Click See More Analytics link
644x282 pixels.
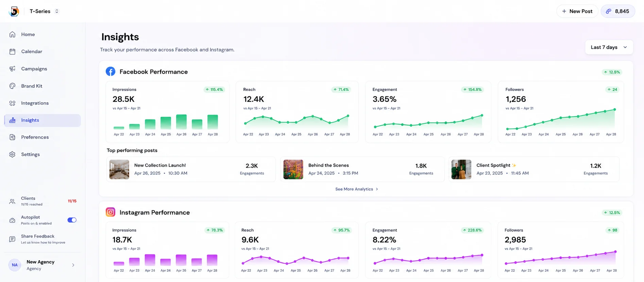(356, 189)
